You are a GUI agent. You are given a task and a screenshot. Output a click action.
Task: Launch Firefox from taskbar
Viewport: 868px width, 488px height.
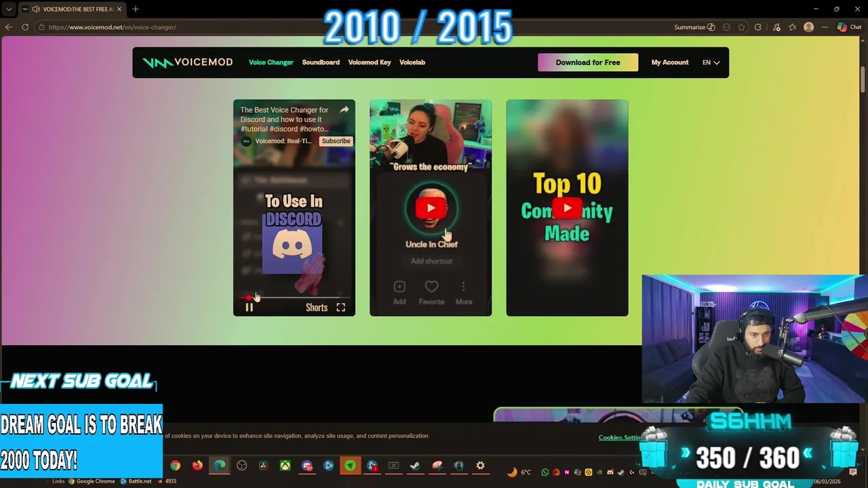click(197, 465)
